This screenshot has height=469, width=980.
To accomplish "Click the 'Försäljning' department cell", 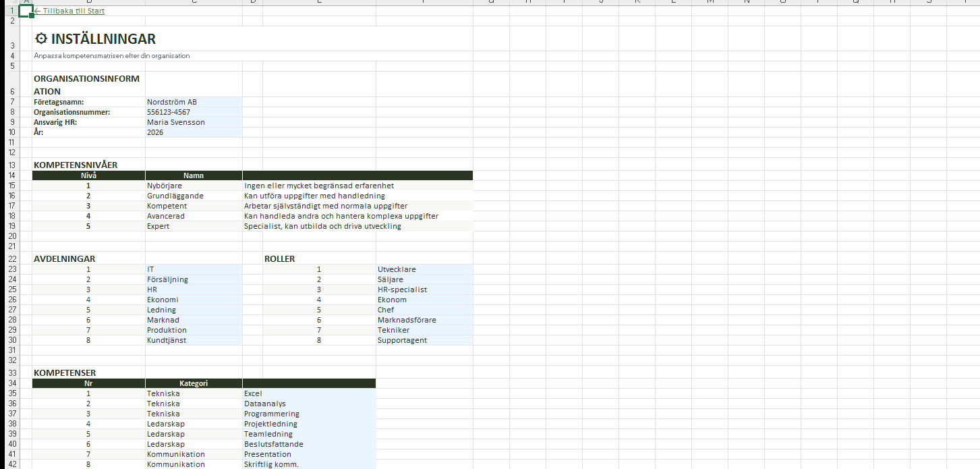I will [x=193, y=279].
